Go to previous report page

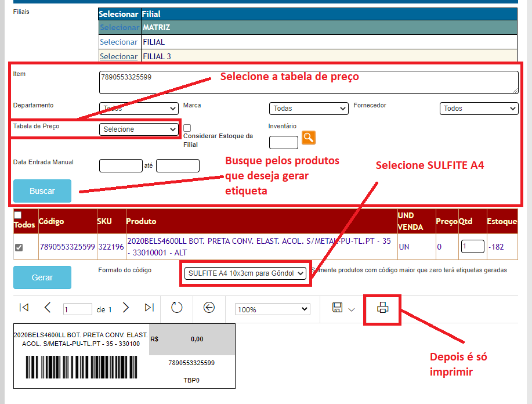click(48, 308)
